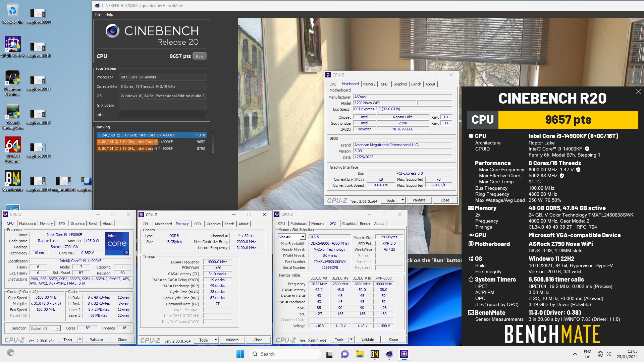The image size is (644, 362).
Task: Click the taskbar Search box
Action: click(x=286, y=354)
